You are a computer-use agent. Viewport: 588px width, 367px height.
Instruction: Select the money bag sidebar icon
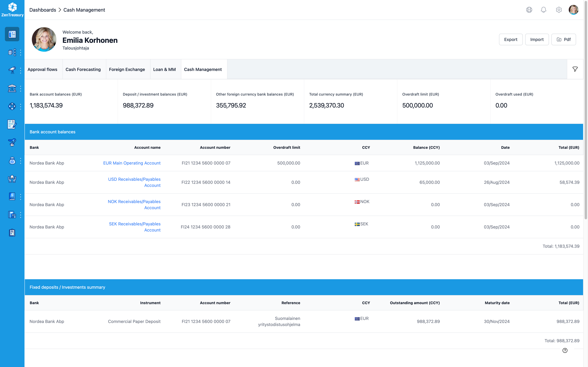[12, 161]
